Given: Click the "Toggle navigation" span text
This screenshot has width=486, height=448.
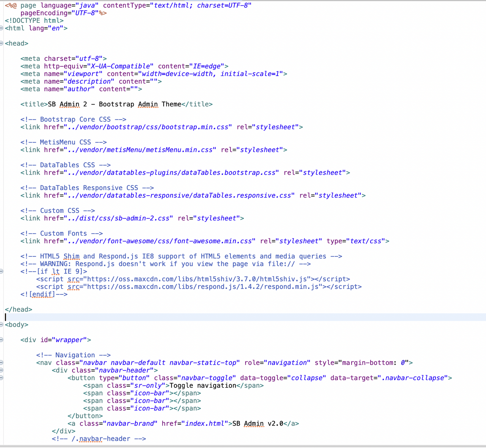Looking at the screenshot, I should [x=203, y=385].
